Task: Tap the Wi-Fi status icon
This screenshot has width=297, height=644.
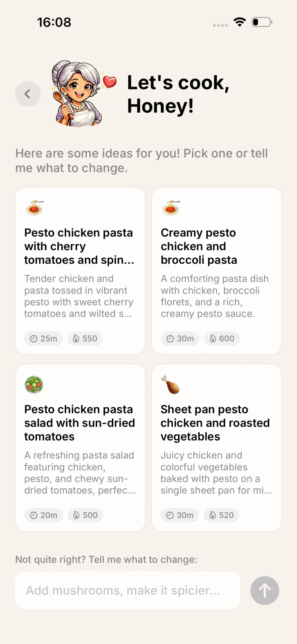Action: (x=240, y=22)
